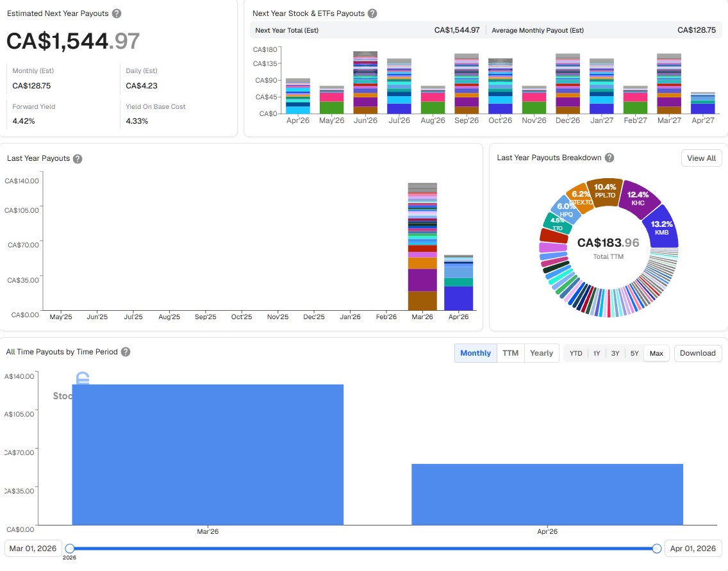
Task: Switch to the TTM view tab
Action: (x=511, y=353)
